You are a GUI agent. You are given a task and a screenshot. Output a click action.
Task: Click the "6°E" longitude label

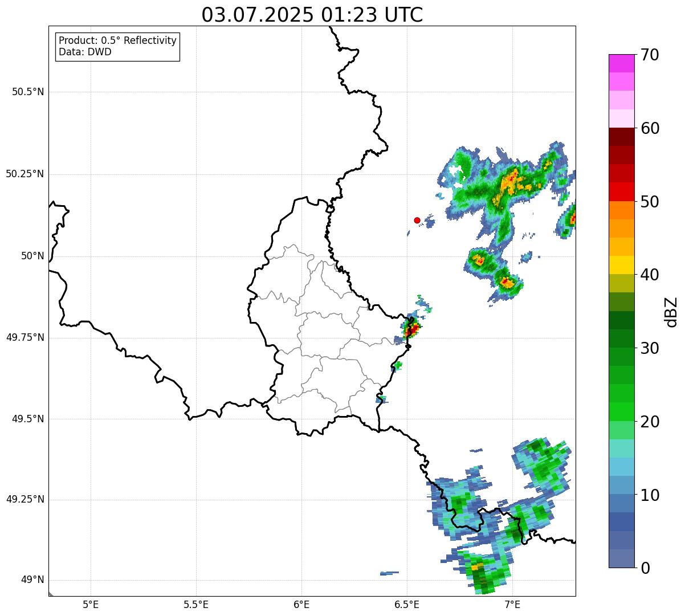click(x=301, y=604)
